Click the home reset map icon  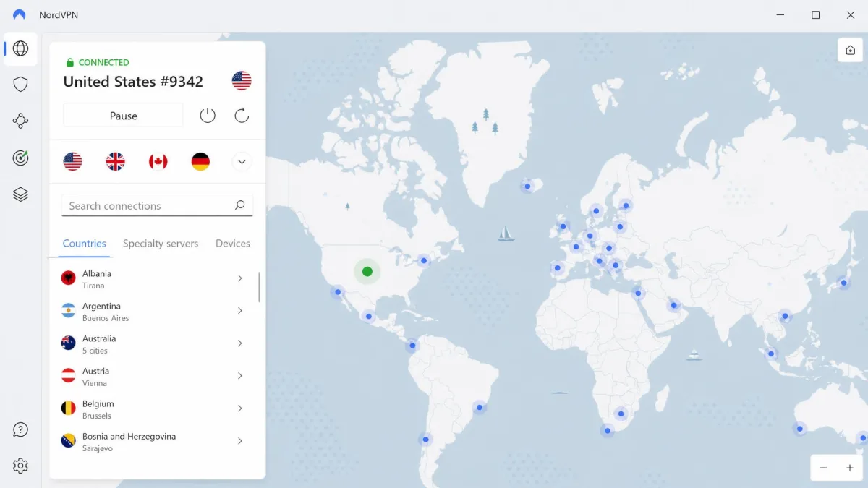point(851,50)
